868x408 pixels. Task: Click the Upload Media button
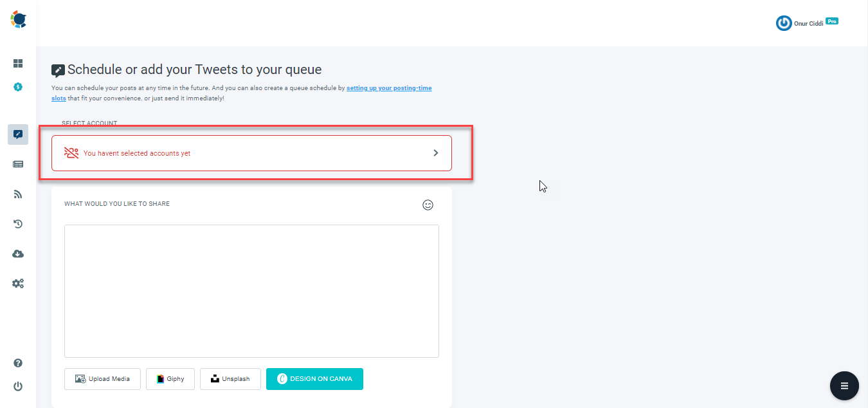pos(102,379)
